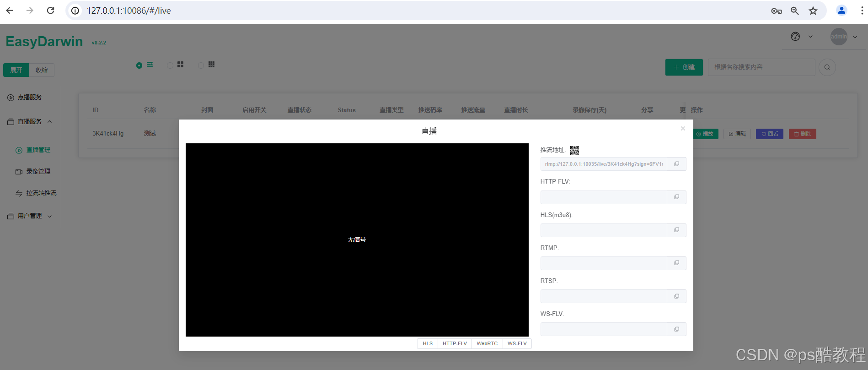Click the ID cell 3K41ck4Hg
Image resolution: width=868 pixels, height=370 pixels.
pos(108,134)
